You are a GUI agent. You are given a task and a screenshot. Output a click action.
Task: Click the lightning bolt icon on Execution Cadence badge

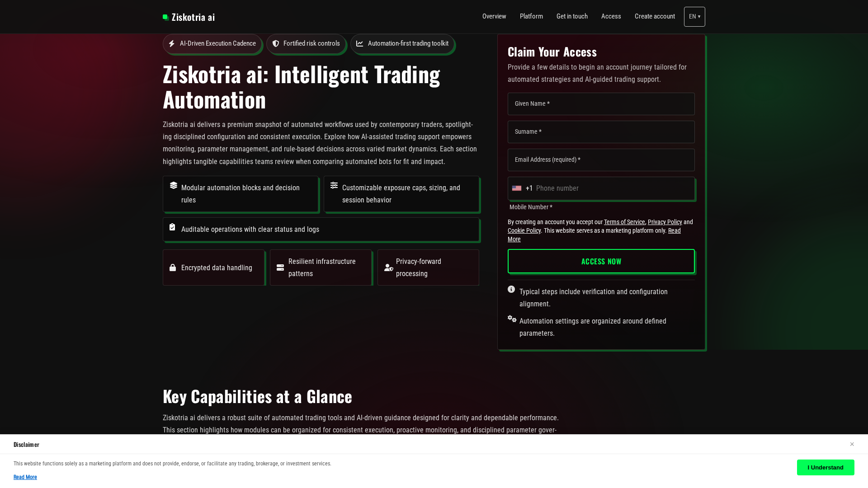pyautogui.click(x=172, y=44)
